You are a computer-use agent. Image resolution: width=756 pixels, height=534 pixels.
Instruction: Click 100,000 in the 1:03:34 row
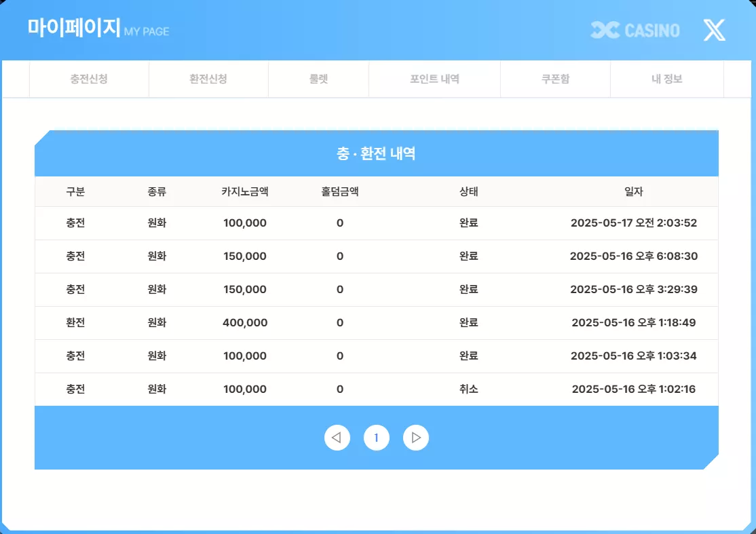(245, 356)
